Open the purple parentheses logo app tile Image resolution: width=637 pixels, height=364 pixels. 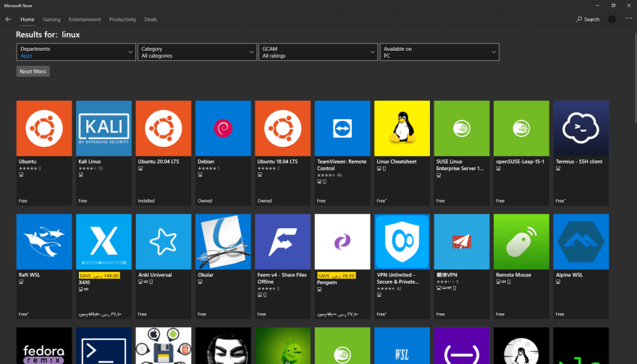pos(462,346)
